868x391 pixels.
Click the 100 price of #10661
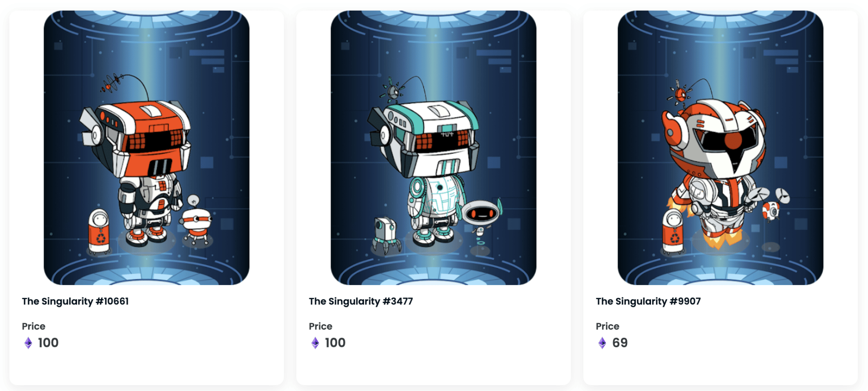click(x=48, y=343)
